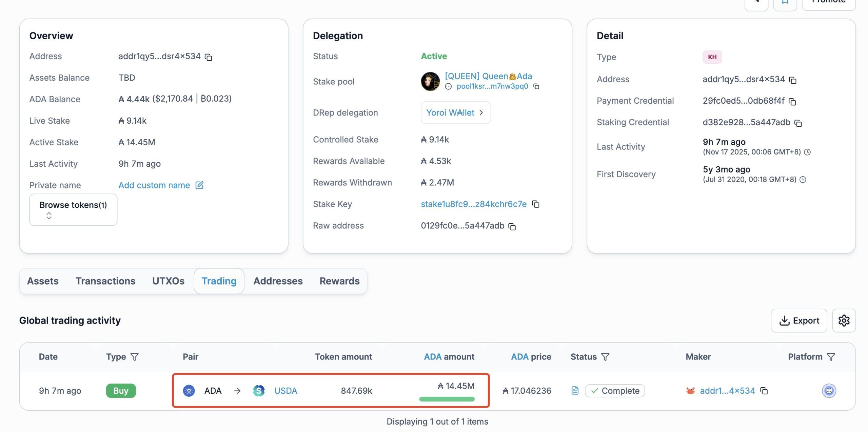Switch to the Transactions tab

click(x=105, y=281)
